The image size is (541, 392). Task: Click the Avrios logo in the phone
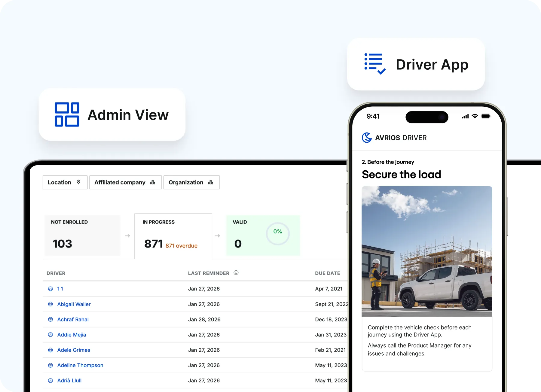367,138
